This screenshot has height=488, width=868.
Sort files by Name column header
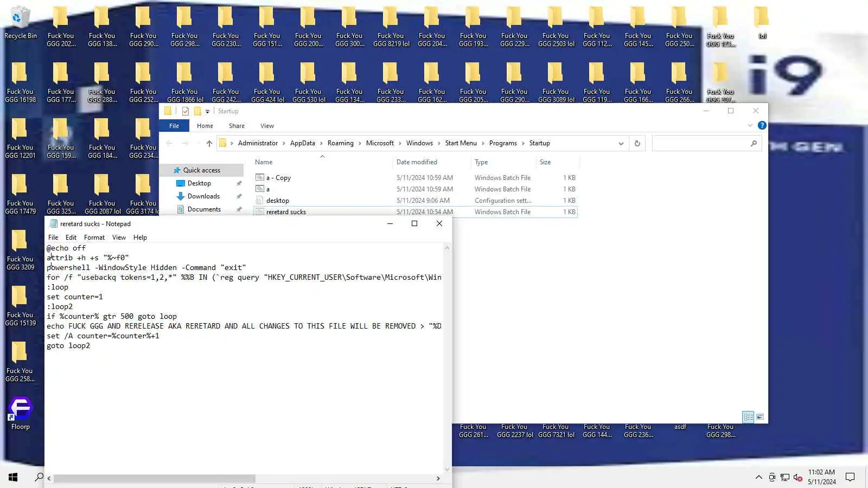(x=322, y=162)
